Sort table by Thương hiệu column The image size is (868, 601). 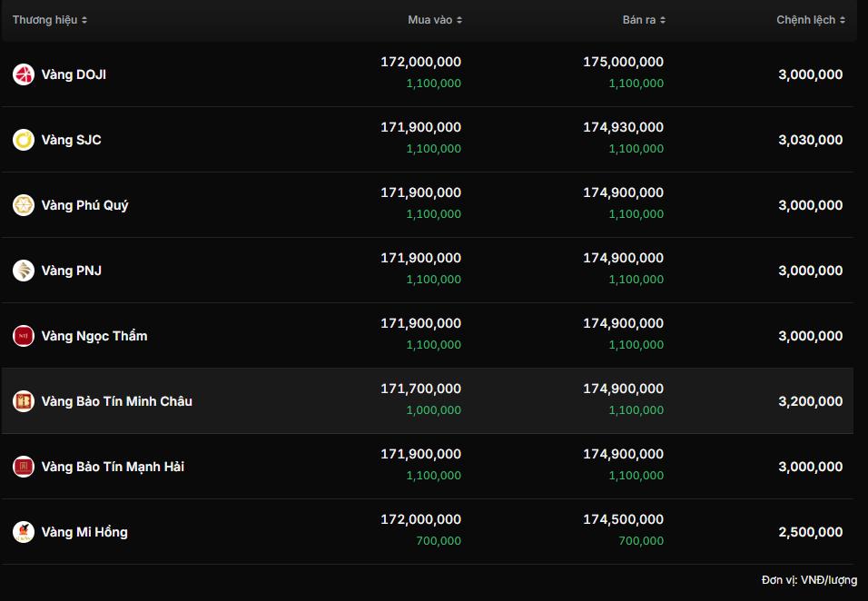50,20
